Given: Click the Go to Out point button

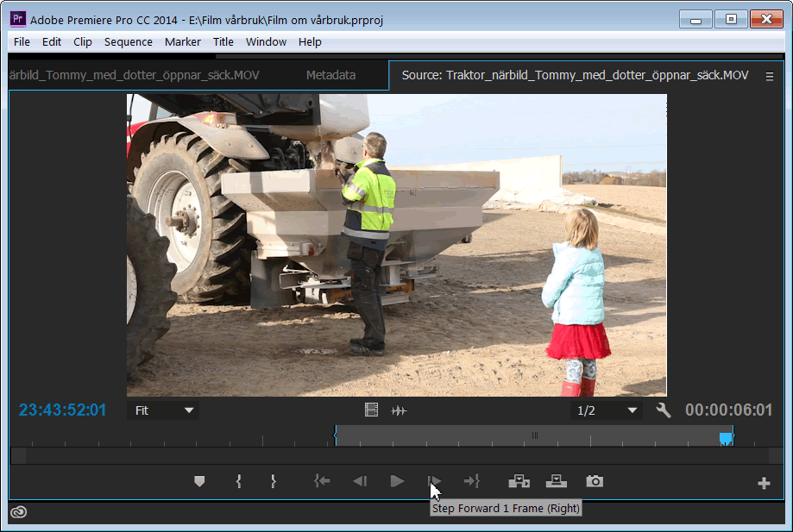Looking at the screenshot, I should (471, 482).
